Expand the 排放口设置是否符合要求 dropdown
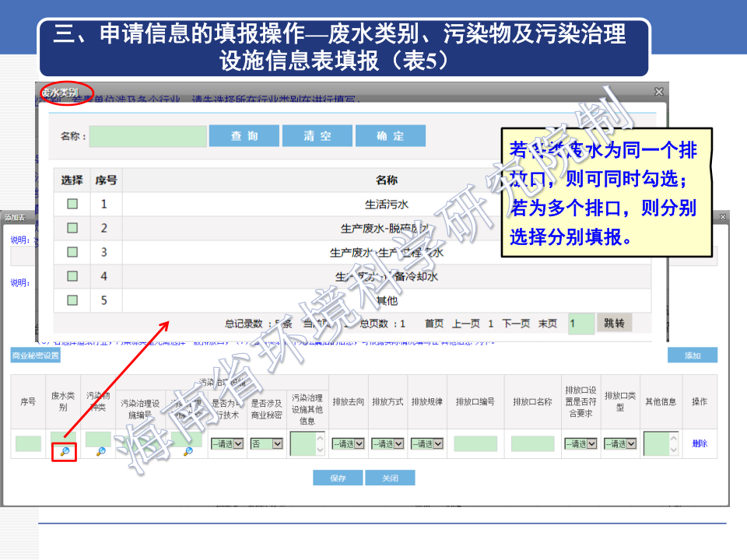 click(580, 444)
